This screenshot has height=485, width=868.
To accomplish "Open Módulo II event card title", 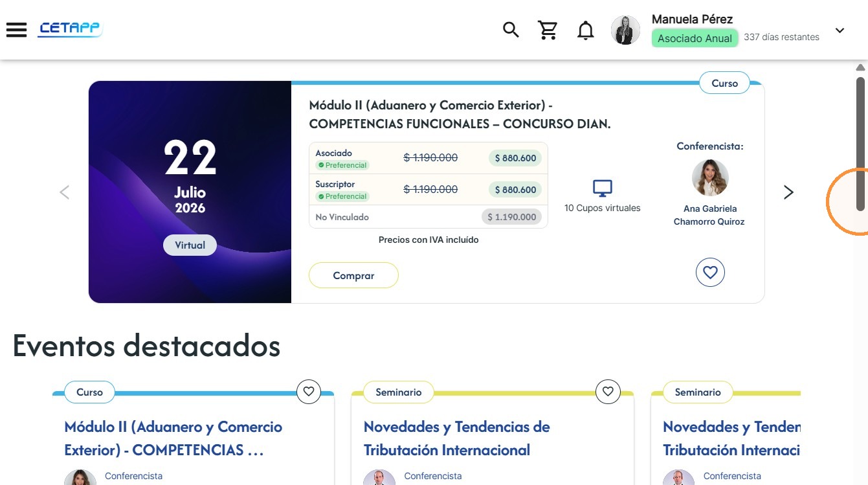I will tap(173, 438).
